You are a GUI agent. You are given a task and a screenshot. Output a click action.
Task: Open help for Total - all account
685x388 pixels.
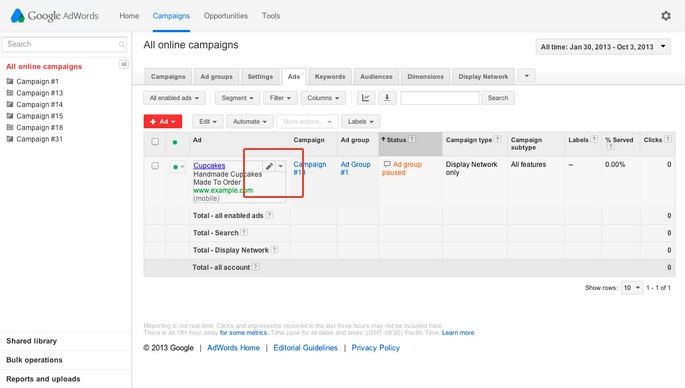pos(256,267)
